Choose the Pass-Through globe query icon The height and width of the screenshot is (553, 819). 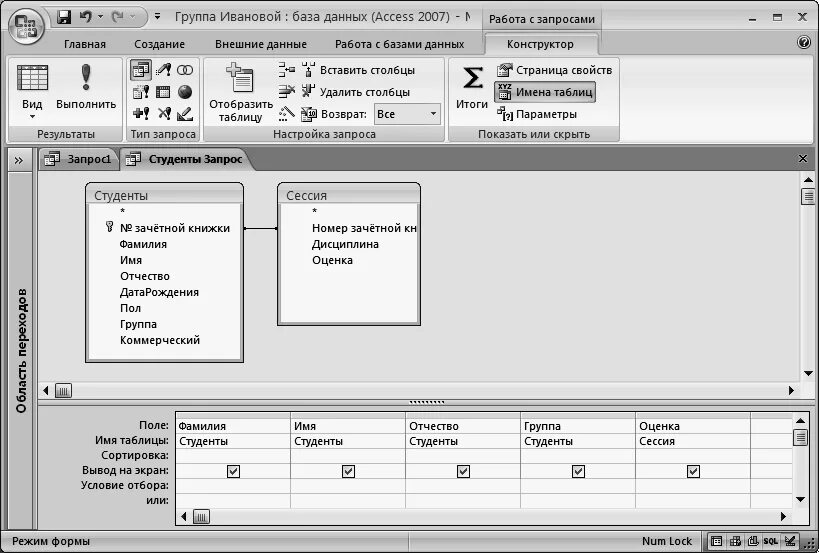pos(185,92)
